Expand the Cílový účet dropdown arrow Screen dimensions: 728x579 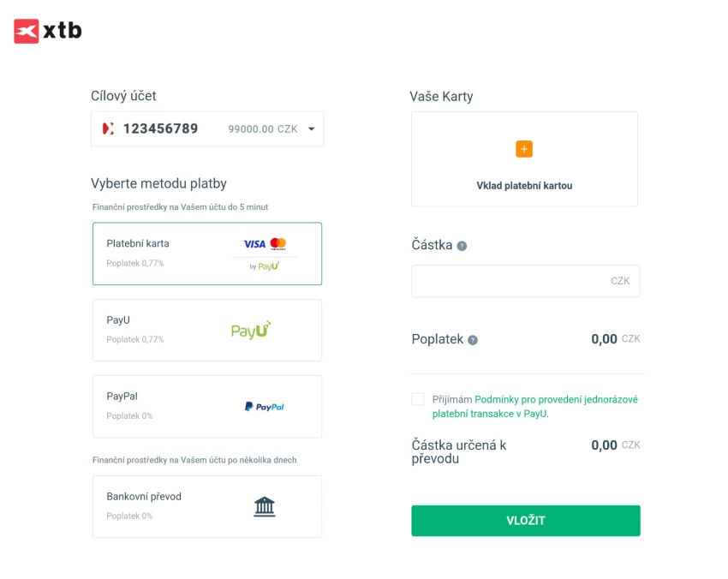click(311, 129)
